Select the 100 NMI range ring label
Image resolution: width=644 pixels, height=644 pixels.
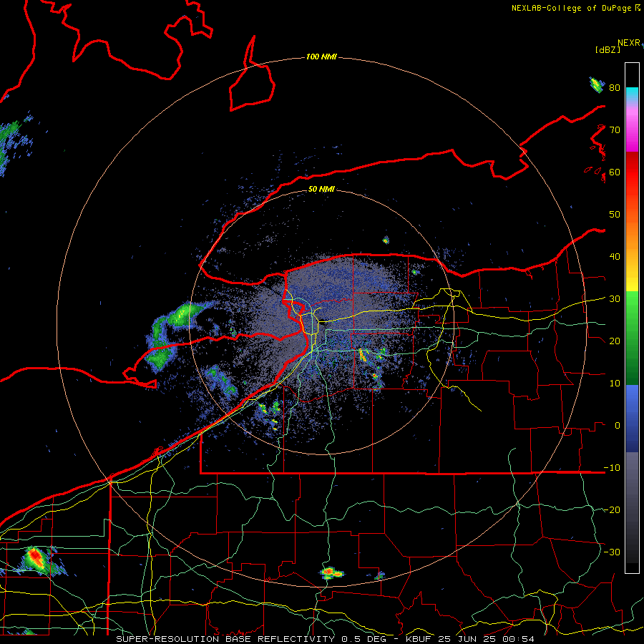click(321, 57)
